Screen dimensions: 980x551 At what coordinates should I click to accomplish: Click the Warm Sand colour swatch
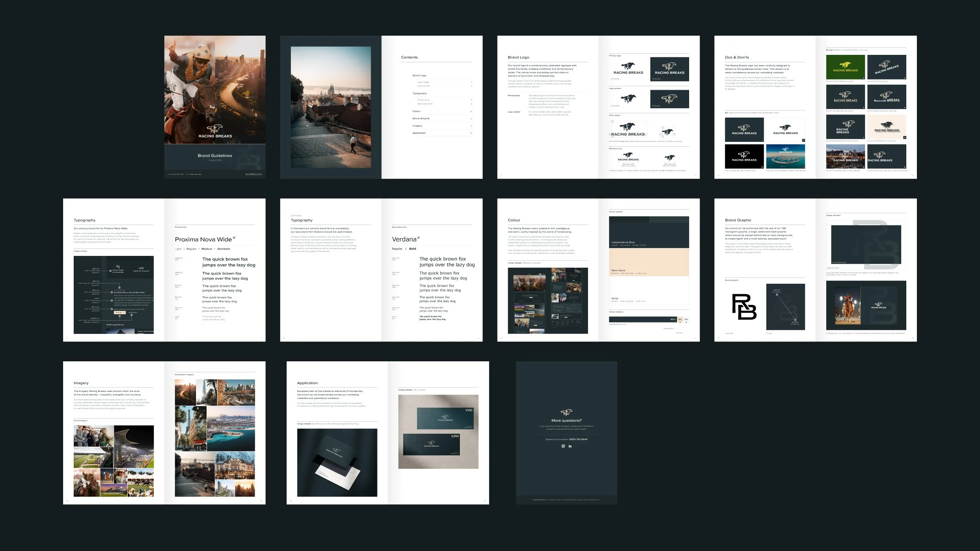click(x=649, y=262)
